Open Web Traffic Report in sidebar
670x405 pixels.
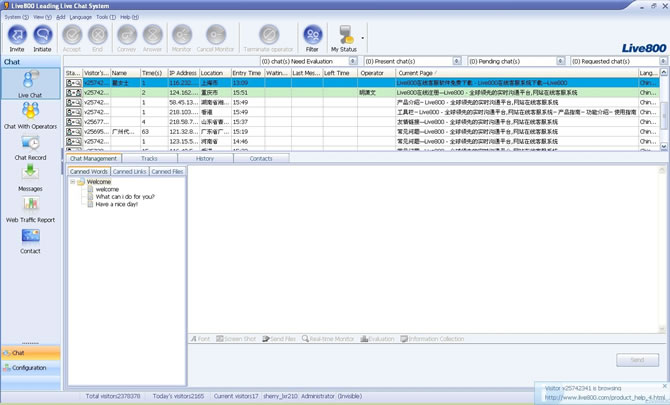pyautogui.click(x=30, y=209)
